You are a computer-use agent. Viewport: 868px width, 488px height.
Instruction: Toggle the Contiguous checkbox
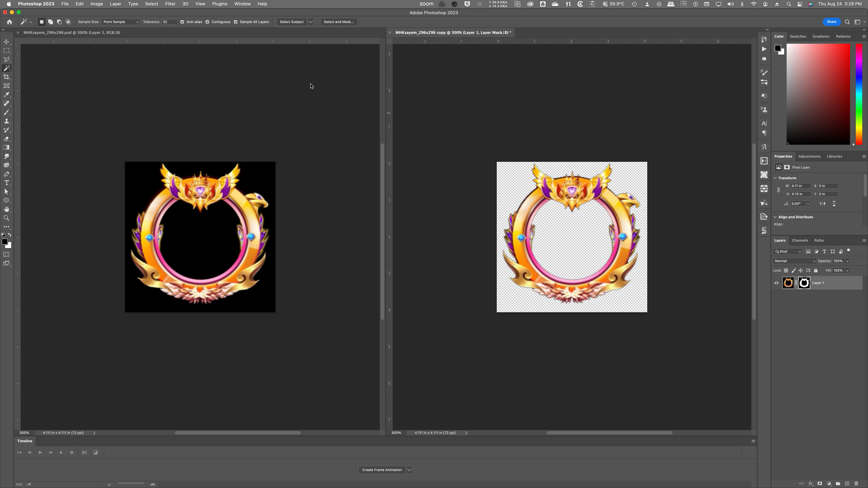(x=208, y=22)
